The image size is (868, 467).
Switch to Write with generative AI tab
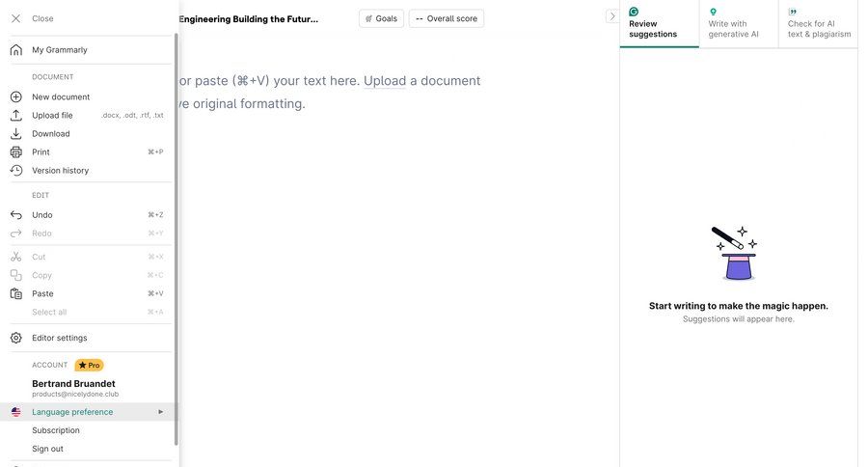tap(739, 24)
